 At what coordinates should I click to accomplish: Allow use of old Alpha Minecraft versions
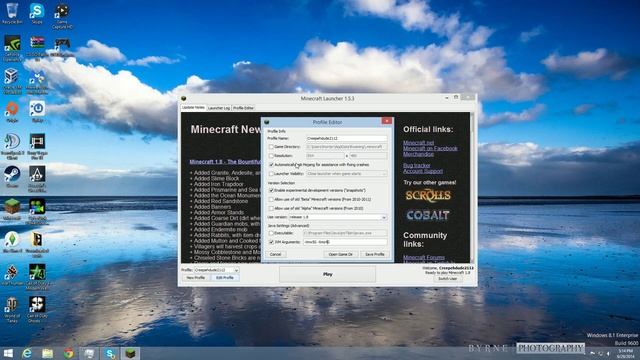pos(271,208)
